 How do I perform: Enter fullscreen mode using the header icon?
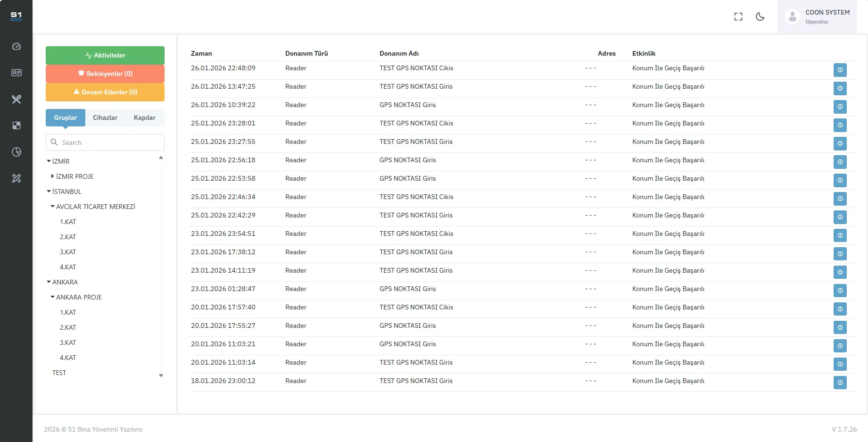coord(738,17)
